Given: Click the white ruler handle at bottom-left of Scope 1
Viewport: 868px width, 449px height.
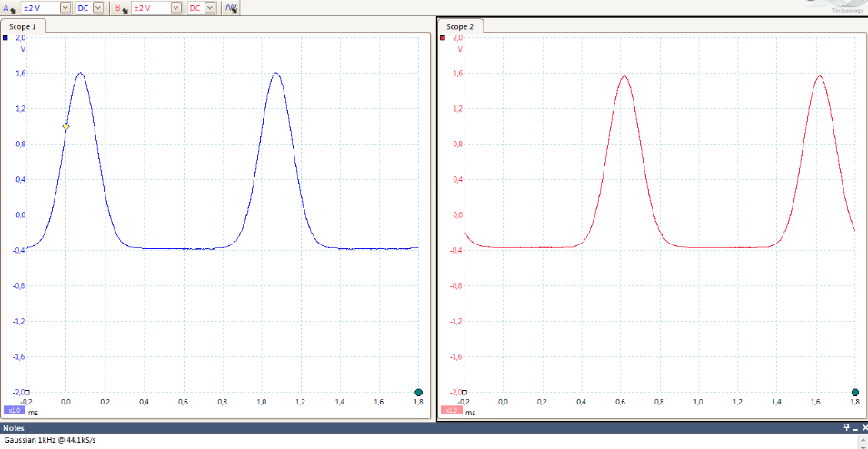Looking at the screenshot, I should (x=26, y=392).
